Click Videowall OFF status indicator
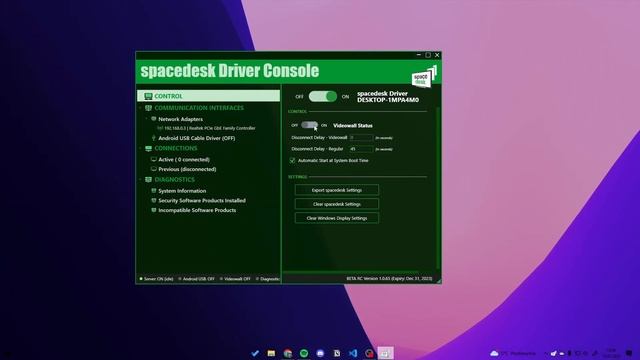The height and width of the screenshot is (360, 640). [236, 279]
